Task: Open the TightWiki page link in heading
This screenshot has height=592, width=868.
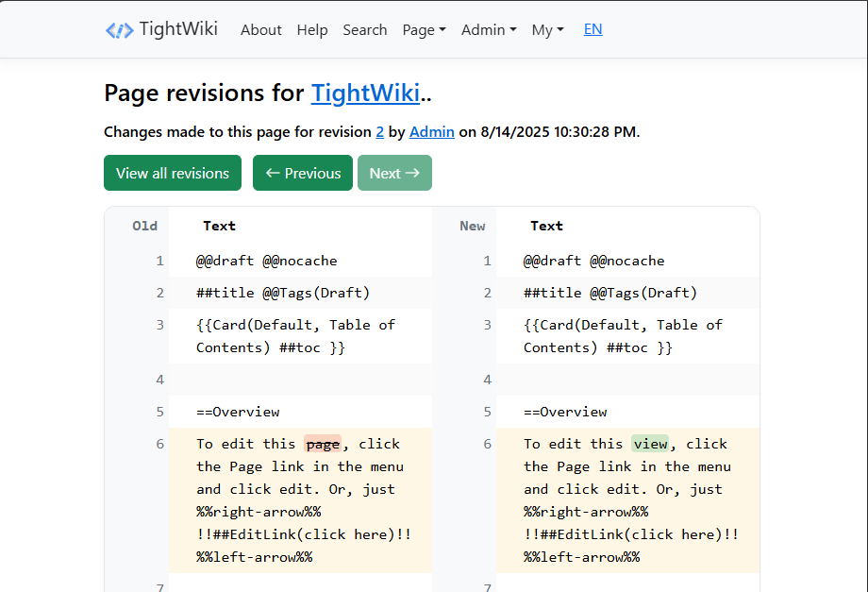Action: 365,93
